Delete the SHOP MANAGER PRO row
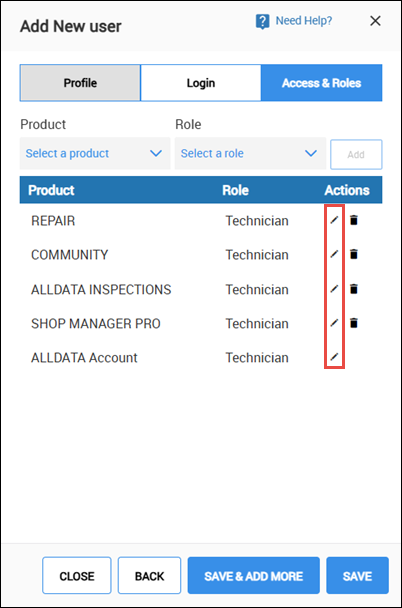Image resolution: width=402 pixels, height=608 pixels. coord(354,323)
